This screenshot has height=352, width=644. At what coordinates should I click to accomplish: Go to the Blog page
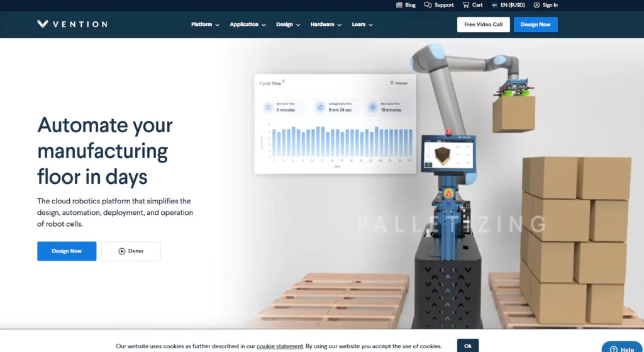[x=406, y=5]
